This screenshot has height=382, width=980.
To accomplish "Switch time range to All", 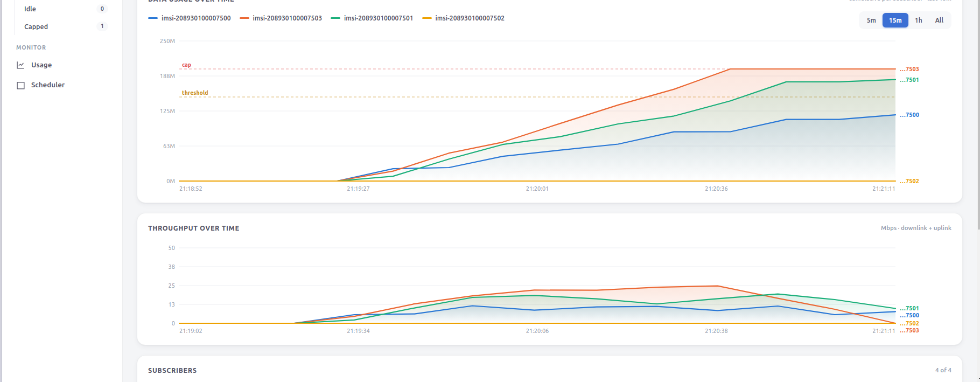I will click(x=939, y=20).
